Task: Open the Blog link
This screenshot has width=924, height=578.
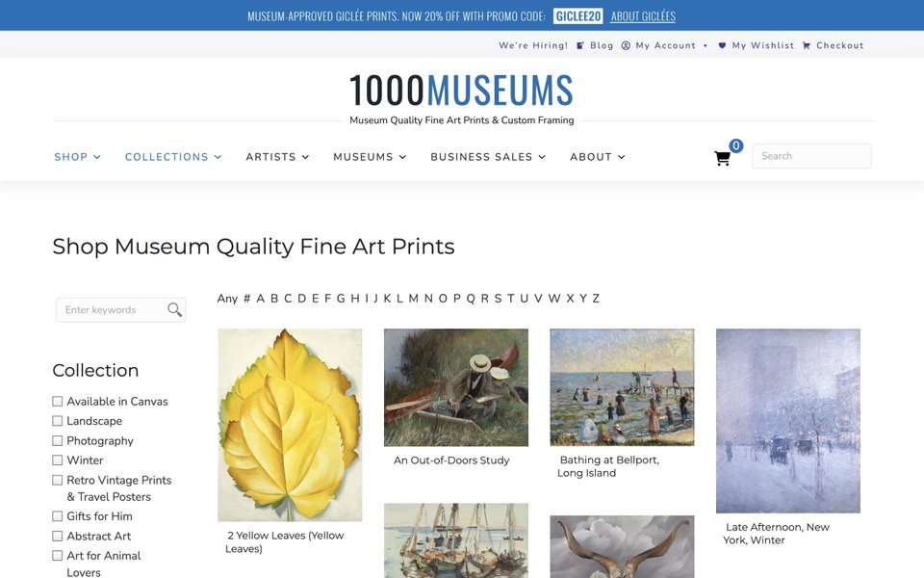Action: click(602, 45)
